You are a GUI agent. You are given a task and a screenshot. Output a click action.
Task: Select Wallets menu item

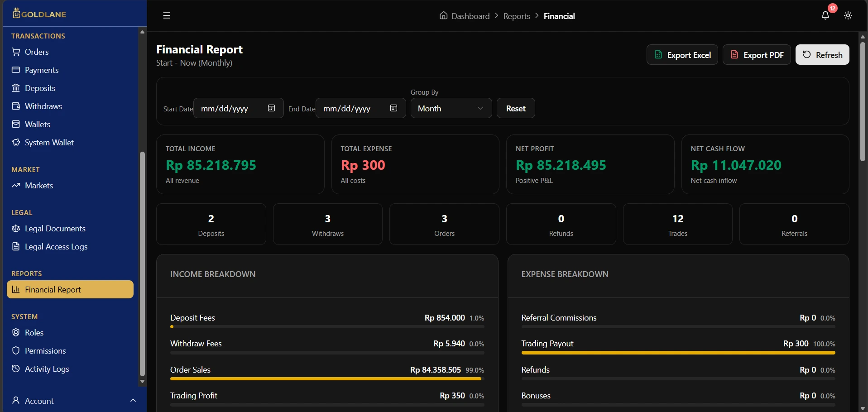70,124
